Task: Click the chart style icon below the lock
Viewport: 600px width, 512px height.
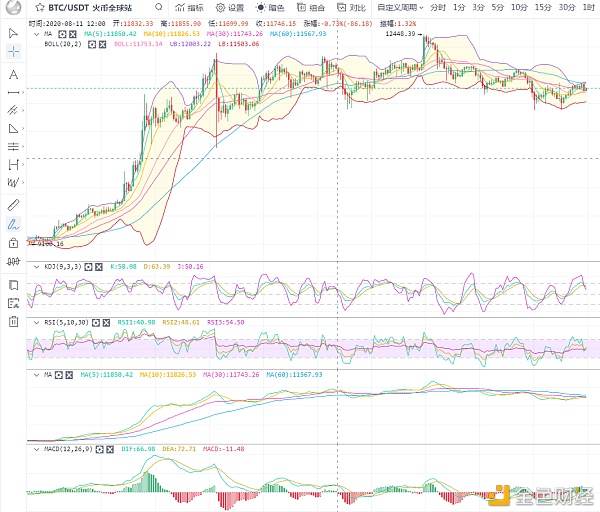Action: pos(13,261)
